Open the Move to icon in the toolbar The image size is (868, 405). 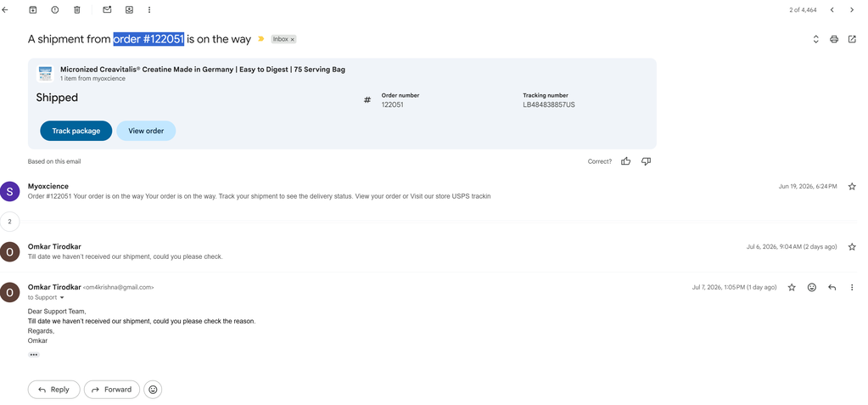click(129, 10)
